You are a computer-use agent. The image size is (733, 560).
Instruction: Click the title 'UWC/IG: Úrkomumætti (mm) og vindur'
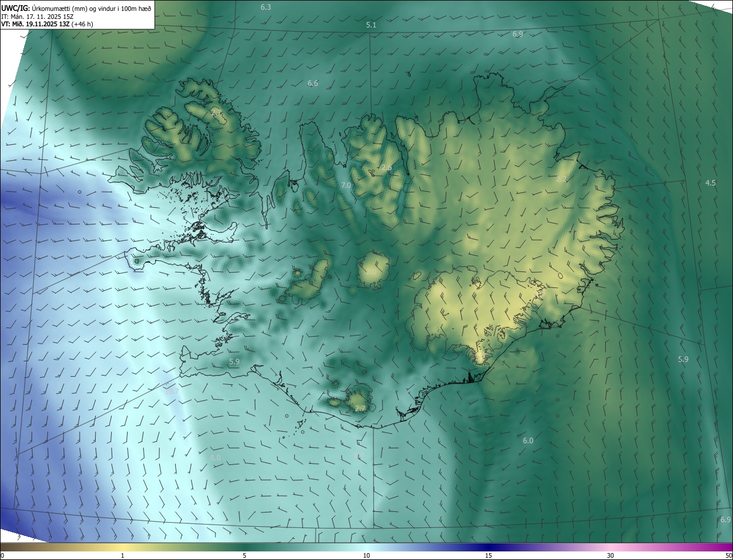(x=76, y=7)
